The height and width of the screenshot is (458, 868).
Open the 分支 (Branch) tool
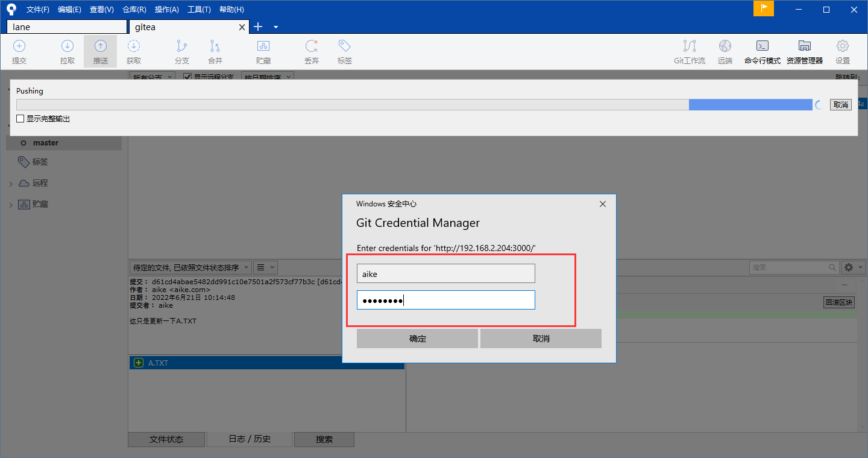tap(181, 52)
